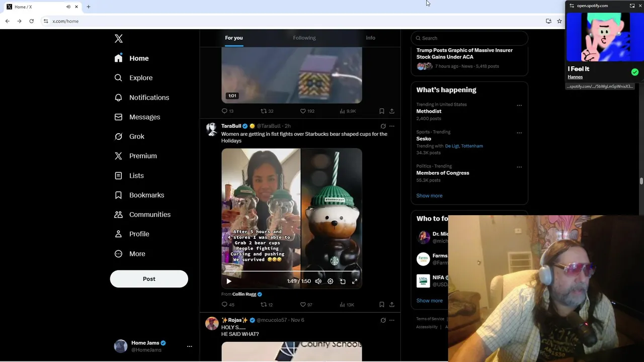Image resolution: width=644 pixels, height=362 pixels.
Task: Click Grok icon on Rojas post
Action: [x=383, y=320]
